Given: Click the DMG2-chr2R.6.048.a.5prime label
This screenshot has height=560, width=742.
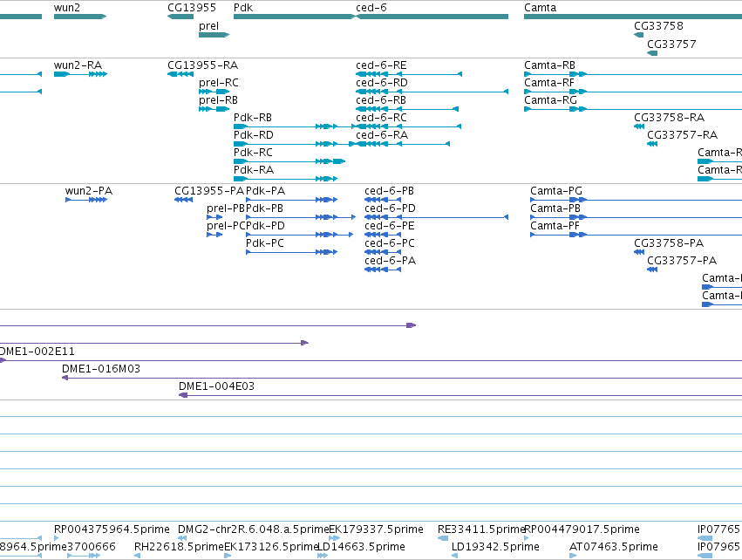Looking at the screenshot, I should click(x=253, y=529).
